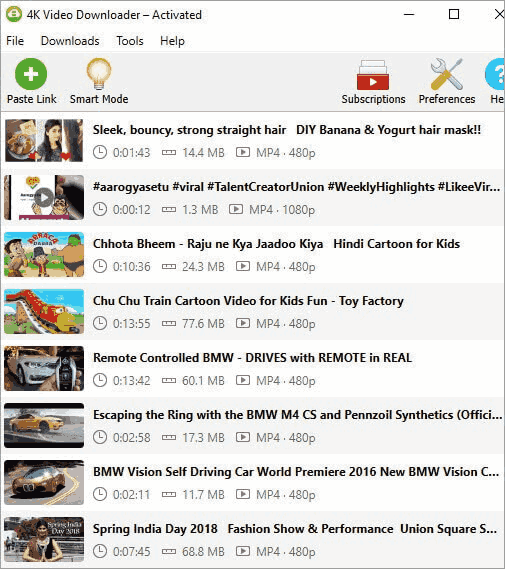505x569 pixels.
Task: Open the Subscriptions toolbar icon
Action: click(x=373, y=75)
